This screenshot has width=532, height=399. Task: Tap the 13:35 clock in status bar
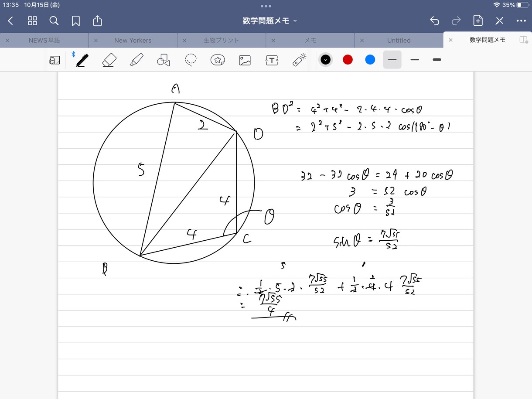pyautogui.click(x=11, y=5)
